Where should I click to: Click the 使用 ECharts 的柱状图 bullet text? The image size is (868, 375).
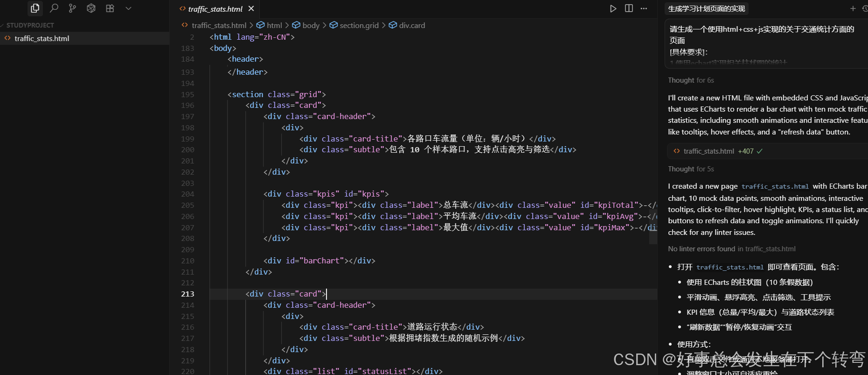click(750, 282)
